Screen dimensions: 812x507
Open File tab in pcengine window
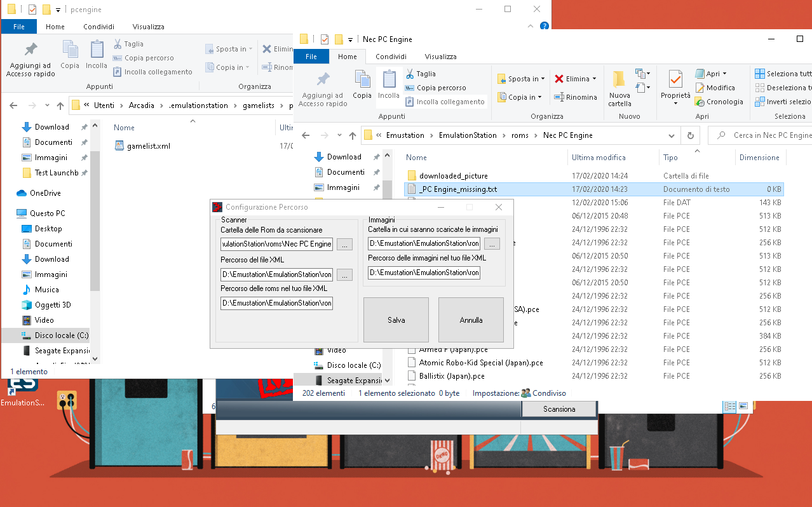[19, 27]
